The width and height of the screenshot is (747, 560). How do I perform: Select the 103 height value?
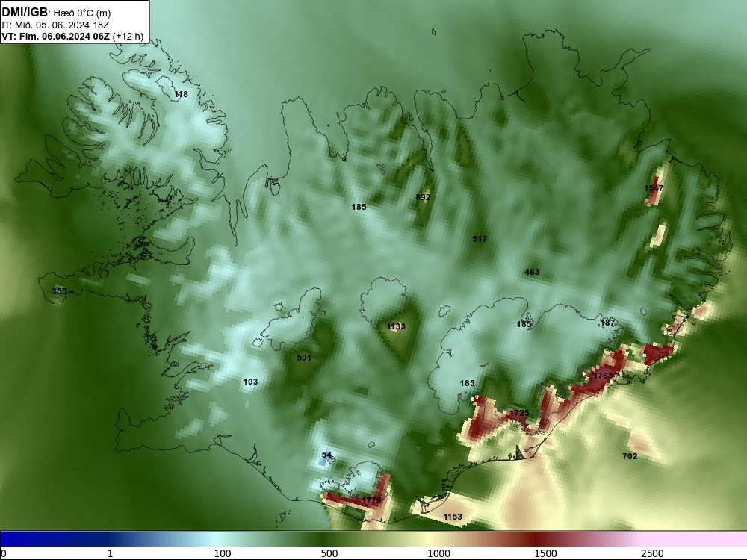[250, 382]
